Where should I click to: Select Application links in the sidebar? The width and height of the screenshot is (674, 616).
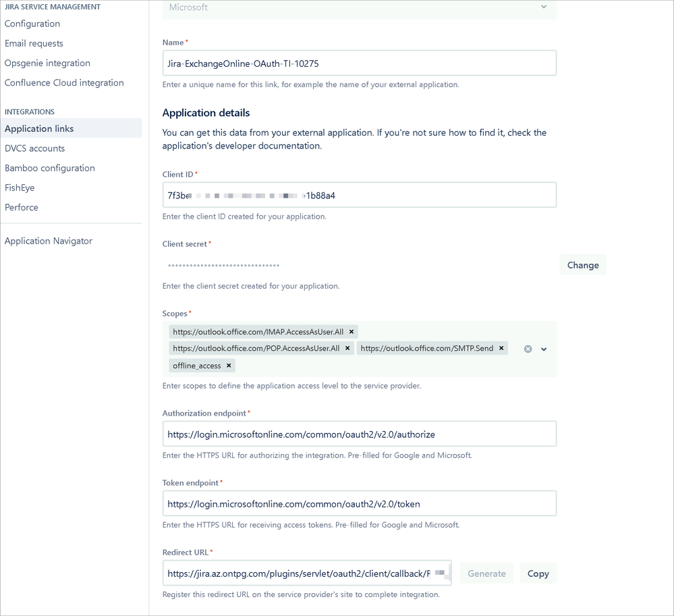click(x=71, y=128)
